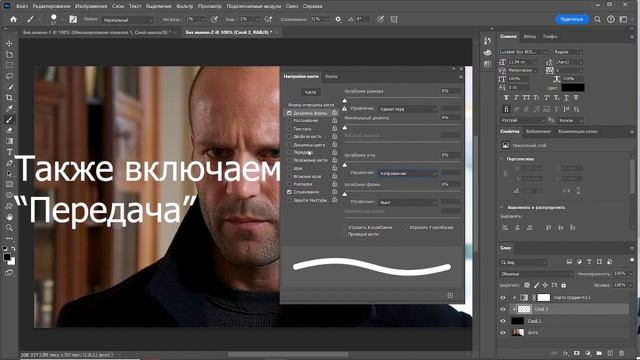The image size is (640, 360).
Task: Click the blue Поделиться button
Action: [x=572, y=19]
